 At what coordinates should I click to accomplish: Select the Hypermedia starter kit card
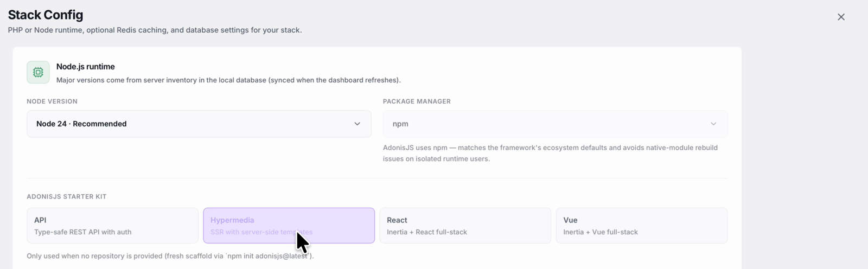click(289, 226)
